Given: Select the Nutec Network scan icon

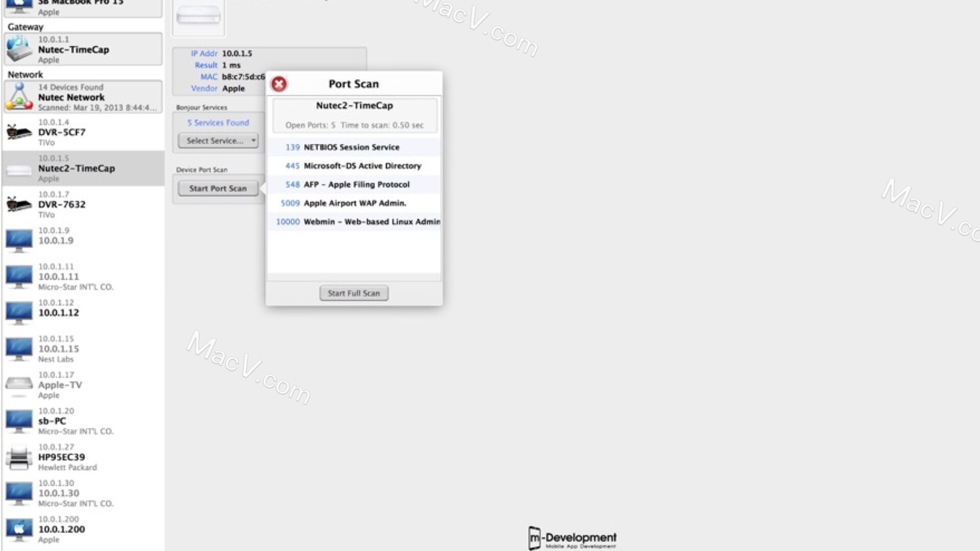Looking at the screenshot, I should point(19,97).
